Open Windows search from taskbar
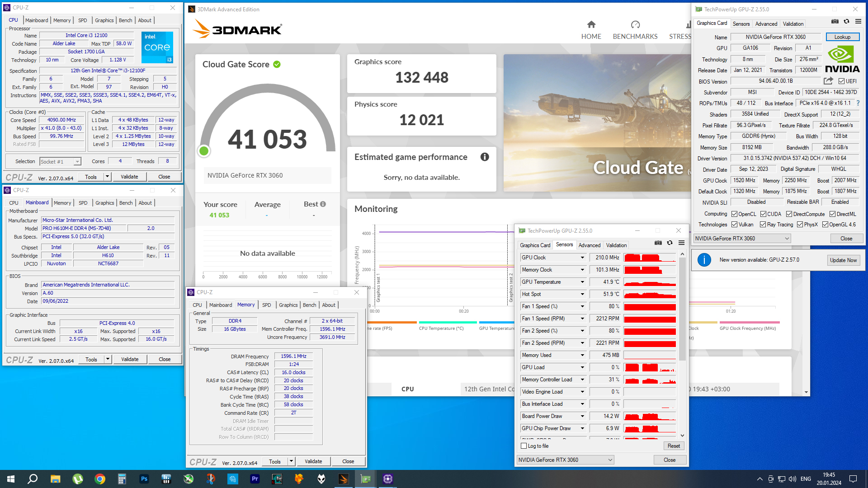The width and height of the screenshot is (868, 488). tap(33, 479)
